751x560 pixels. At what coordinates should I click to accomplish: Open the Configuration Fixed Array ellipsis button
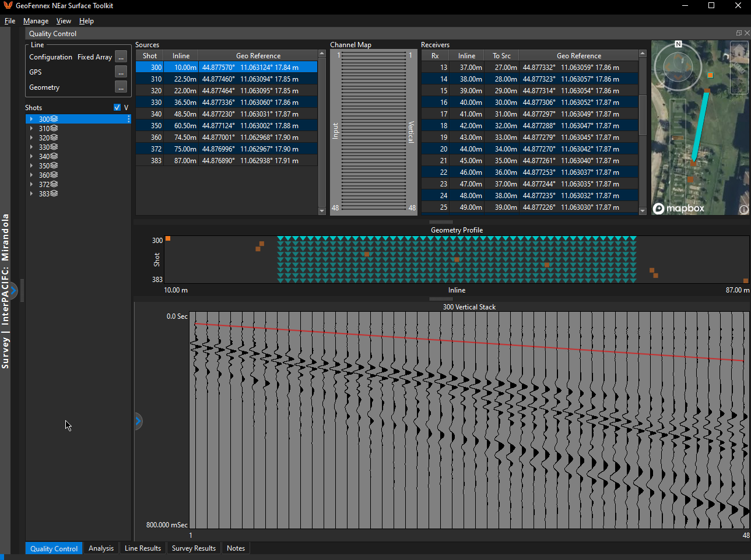[x=121, y=57]
